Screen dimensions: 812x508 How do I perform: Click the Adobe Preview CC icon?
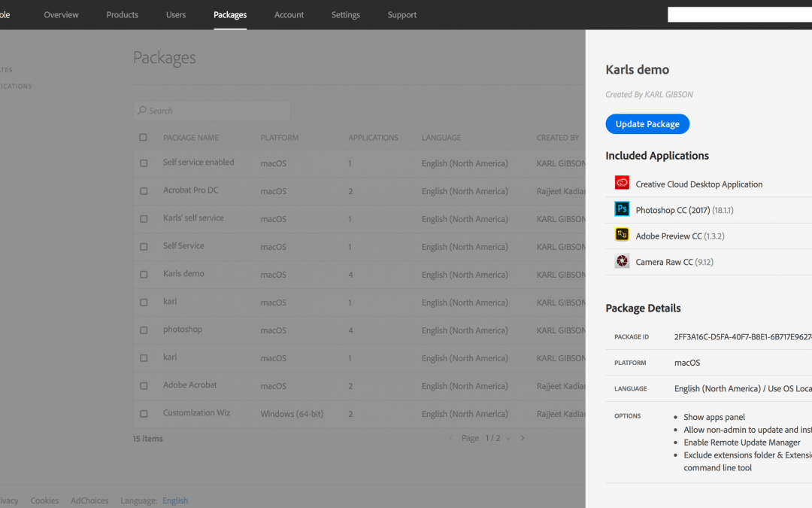(x=622, y=235)
